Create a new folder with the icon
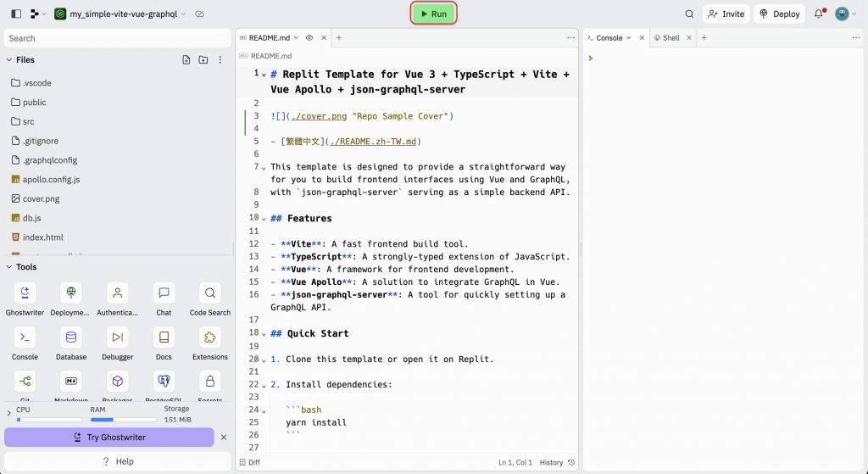The width and height of the screenshot is (868, 474). point(203,60)
